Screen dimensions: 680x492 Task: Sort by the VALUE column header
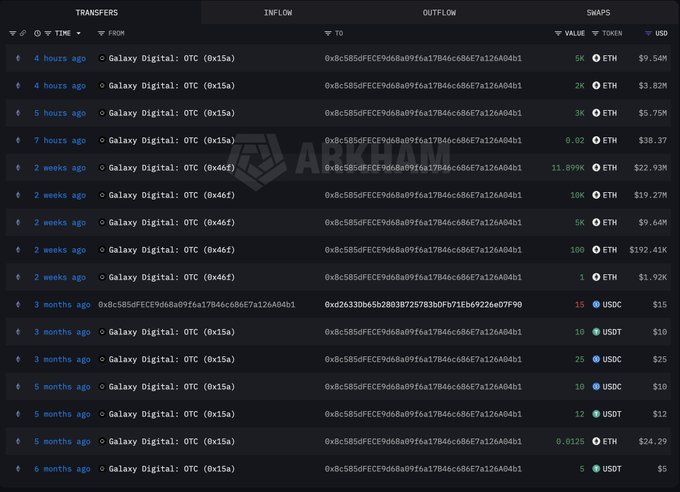pyautogui.click(x=575, y=33)
